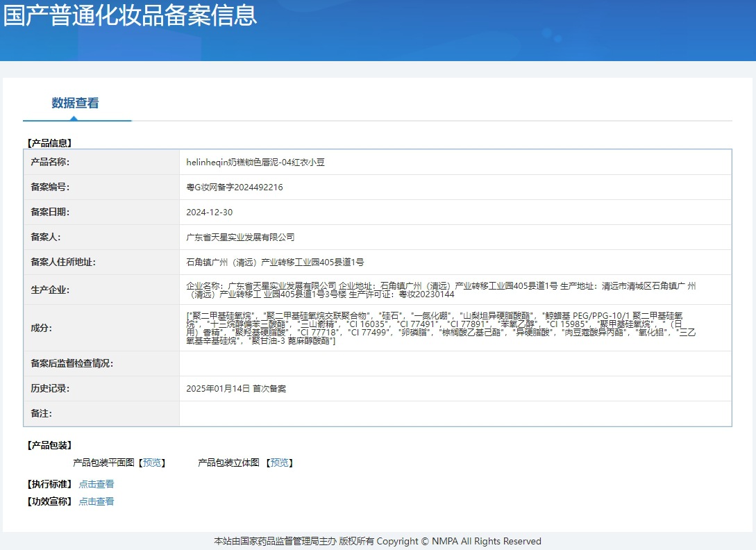756x550 pixels.
Task: Click the 【功效宣称】 label
Action: (x=49, y=501)
